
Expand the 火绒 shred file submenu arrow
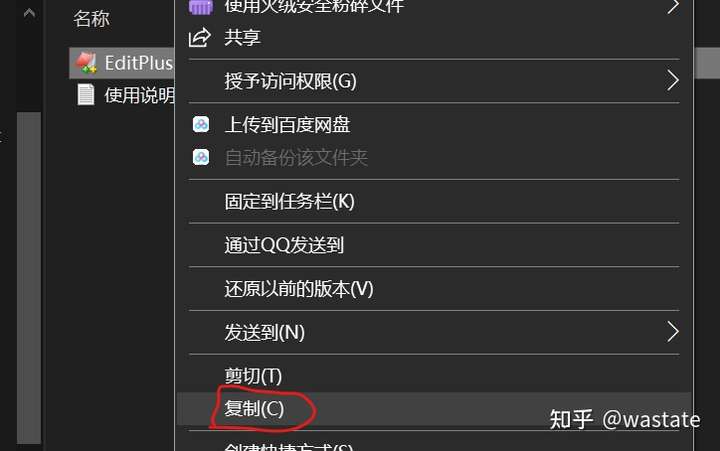[x=673, y=6]
